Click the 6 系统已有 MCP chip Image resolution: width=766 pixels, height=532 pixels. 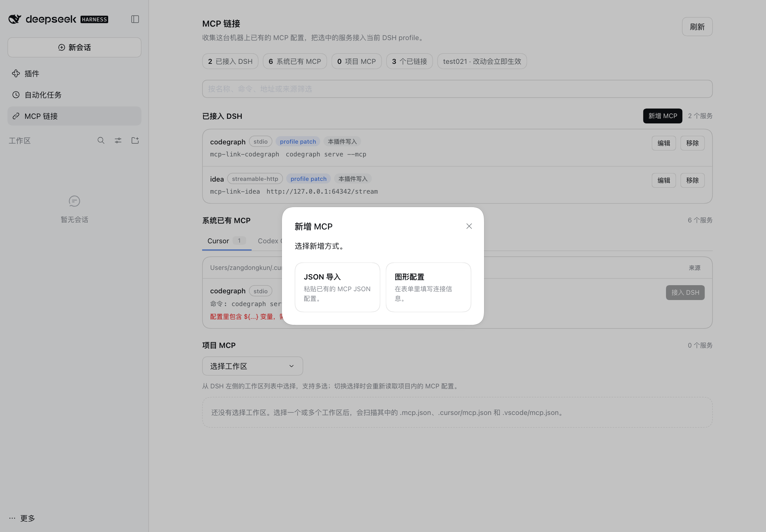295,61
